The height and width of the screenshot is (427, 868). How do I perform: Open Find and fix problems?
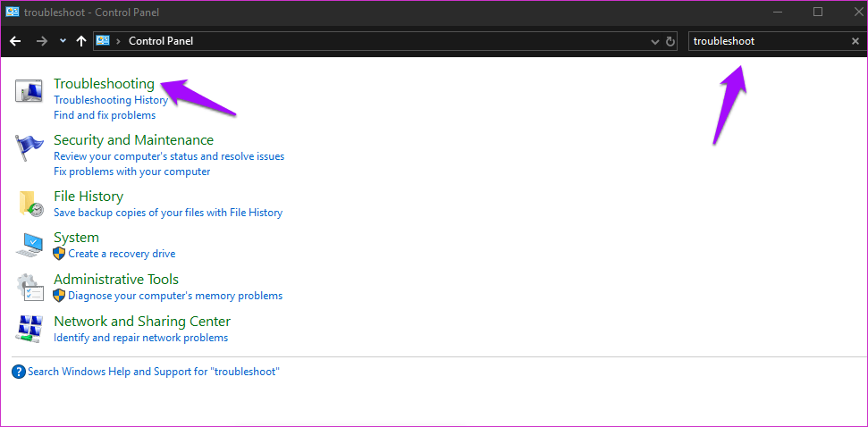point(105,115)
